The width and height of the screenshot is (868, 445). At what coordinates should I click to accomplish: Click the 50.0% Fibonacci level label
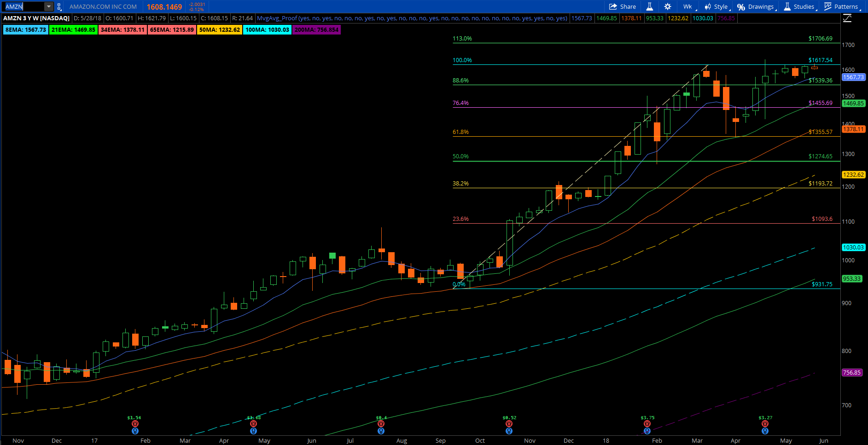[x=460, y=156]
